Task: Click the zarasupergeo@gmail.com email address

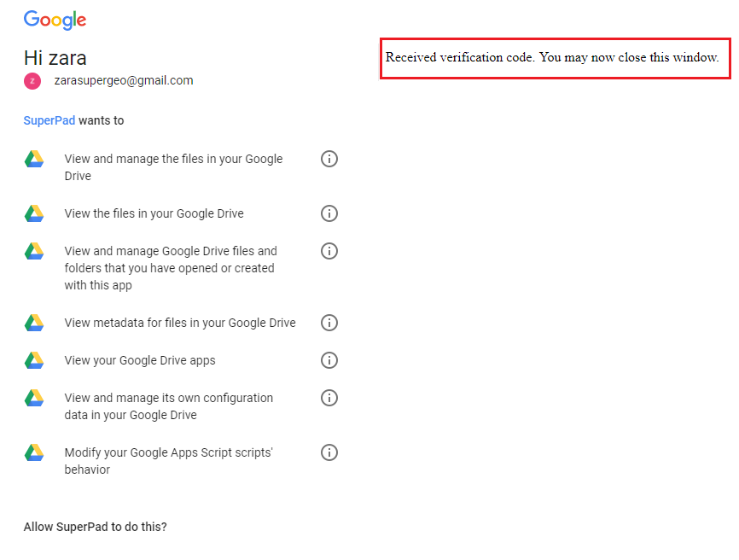Action: (x=124, y=80)
